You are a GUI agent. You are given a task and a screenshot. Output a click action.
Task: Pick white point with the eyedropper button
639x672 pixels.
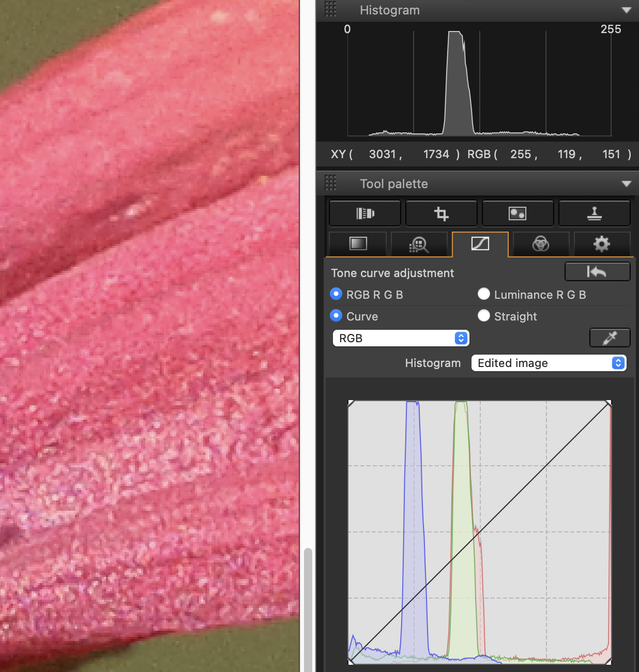[610, 338]
